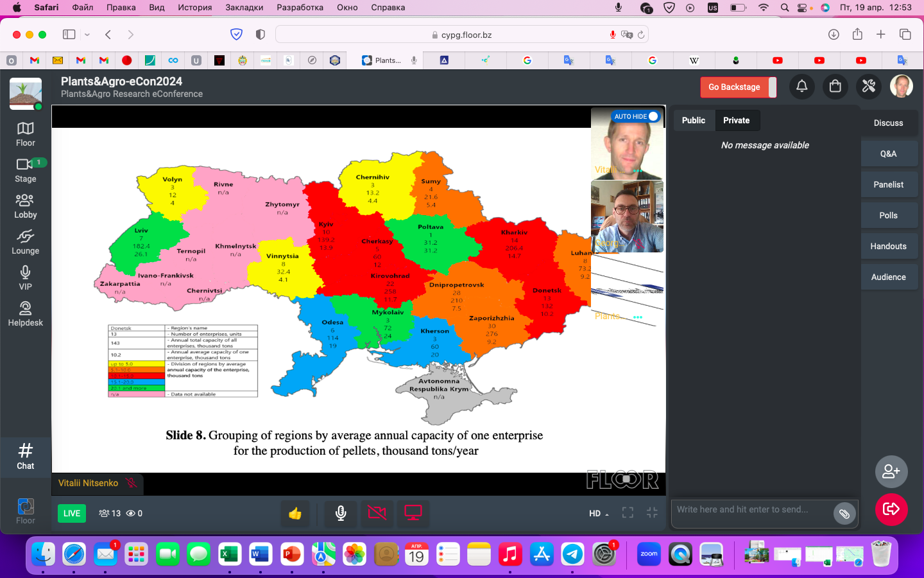Image resolution: width=924 pixels, height=578 pixels.
Task: Click Safari's share button
Action: 857,34
